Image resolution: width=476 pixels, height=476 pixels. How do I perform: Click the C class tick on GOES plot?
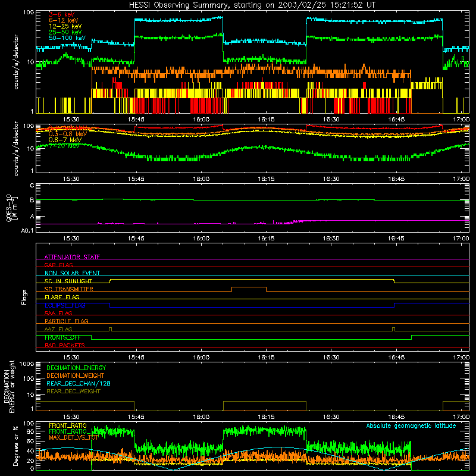point(32,186)
